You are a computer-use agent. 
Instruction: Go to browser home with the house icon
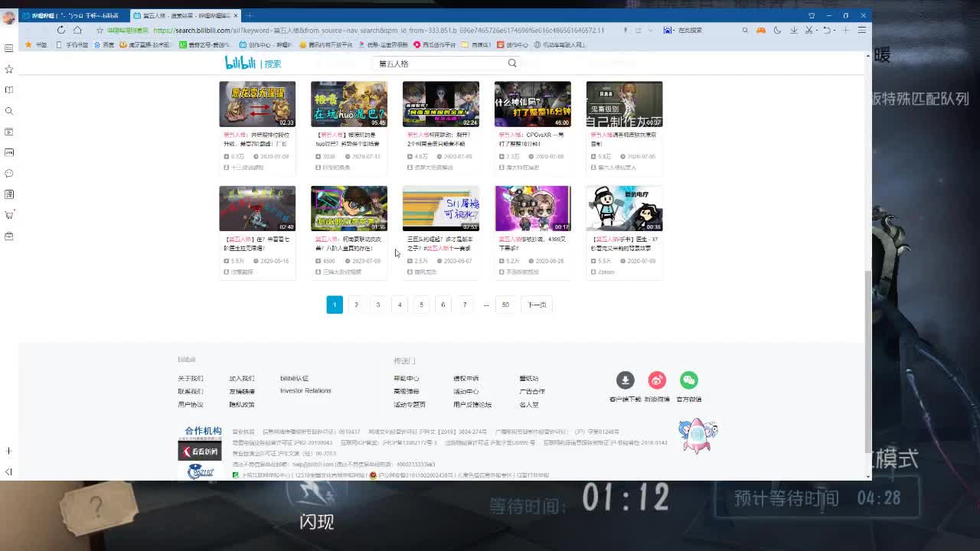tap(77, 30)
